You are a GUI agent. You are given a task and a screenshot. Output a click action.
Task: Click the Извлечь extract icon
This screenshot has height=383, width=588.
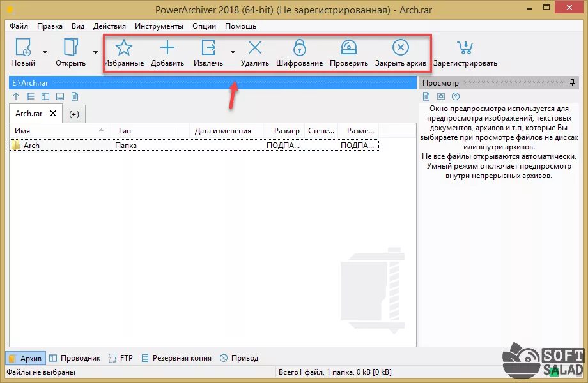(x=208, y=47)
